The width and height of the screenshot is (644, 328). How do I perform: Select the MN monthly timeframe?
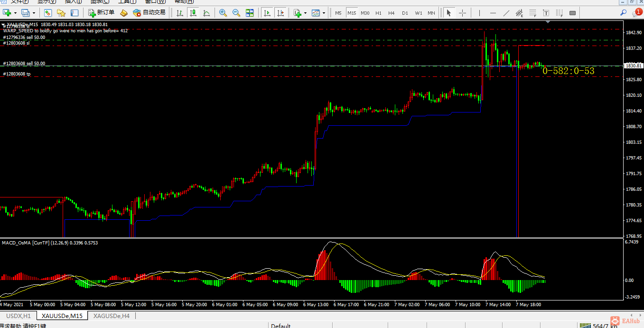coord(431,13)
